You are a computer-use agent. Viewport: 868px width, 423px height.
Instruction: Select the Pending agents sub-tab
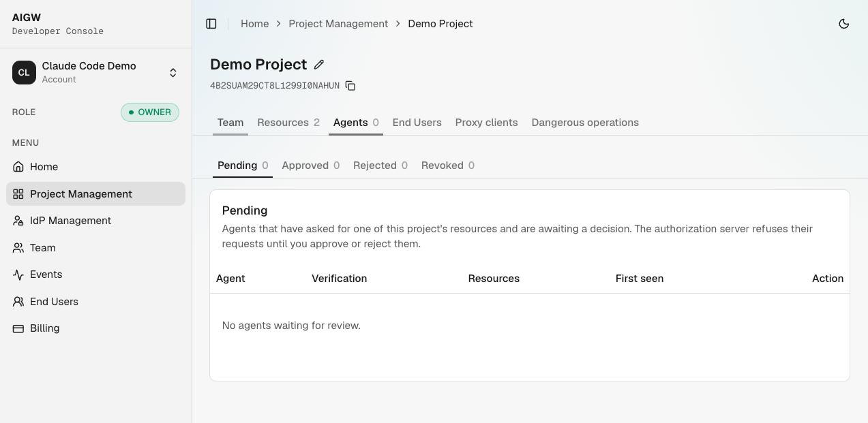[243, 166]
